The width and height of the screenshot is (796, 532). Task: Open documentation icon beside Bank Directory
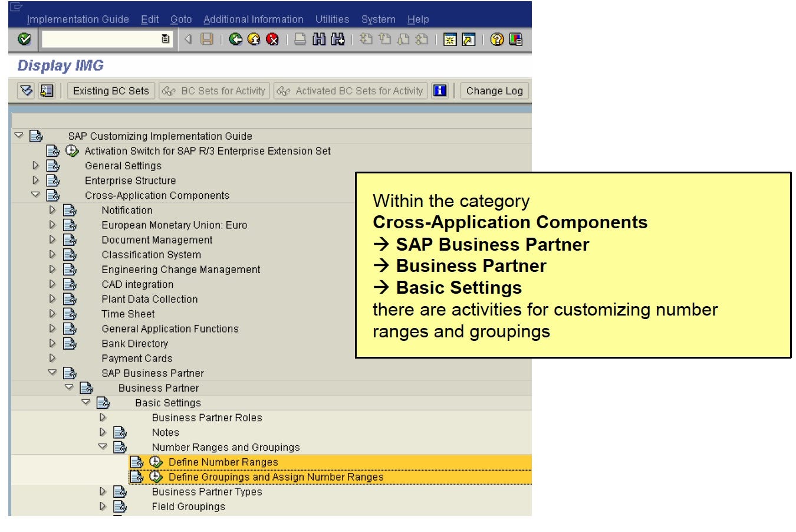70,343
